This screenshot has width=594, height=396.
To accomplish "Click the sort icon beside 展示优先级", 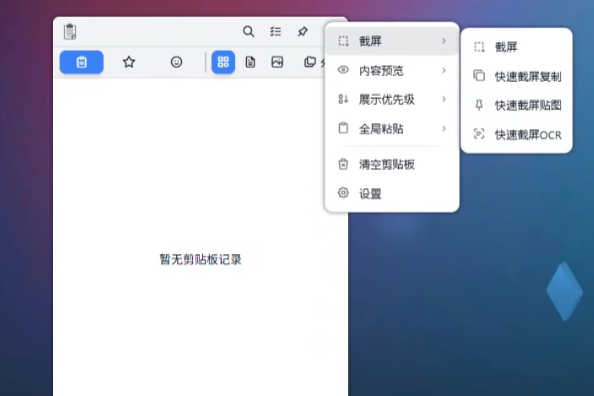I will point(343,99).
